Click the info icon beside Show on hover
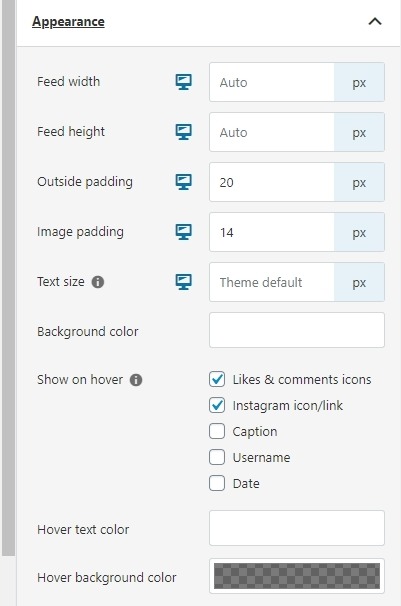Viewport: 401px width, 606px height. pos(136,380)
